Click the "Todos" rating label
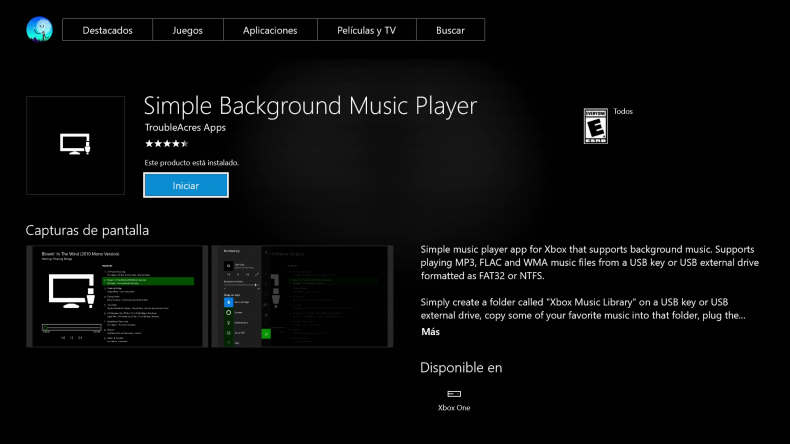790x444 pixels. point(623,111)
